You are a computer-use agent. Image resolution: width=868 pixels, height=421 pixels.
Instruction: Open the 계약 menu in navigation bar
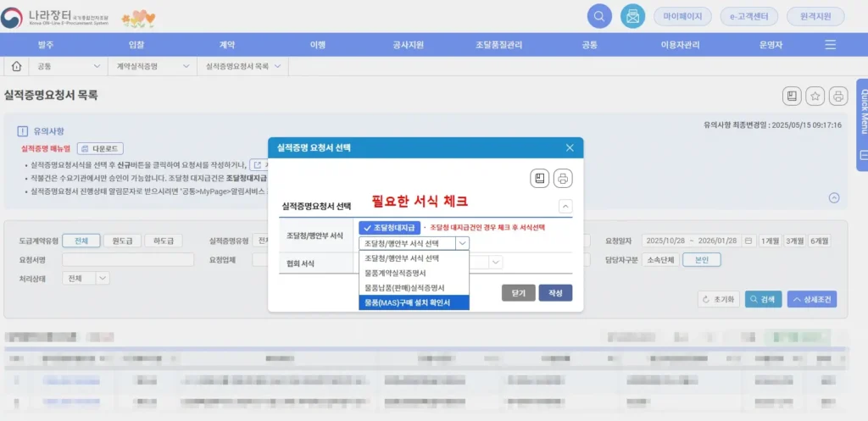tap(227, 44)
